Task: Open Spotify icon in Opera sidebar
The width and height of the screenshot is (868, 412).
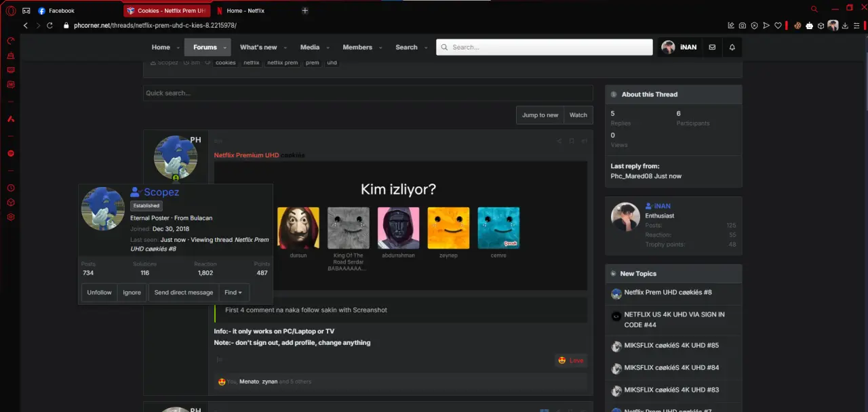Action: point(11,154)
